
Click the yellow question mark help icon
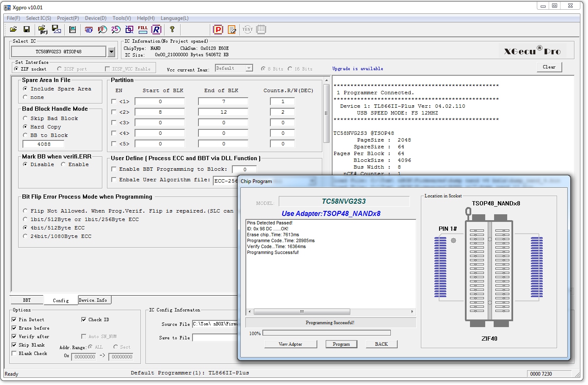[172, 29]
